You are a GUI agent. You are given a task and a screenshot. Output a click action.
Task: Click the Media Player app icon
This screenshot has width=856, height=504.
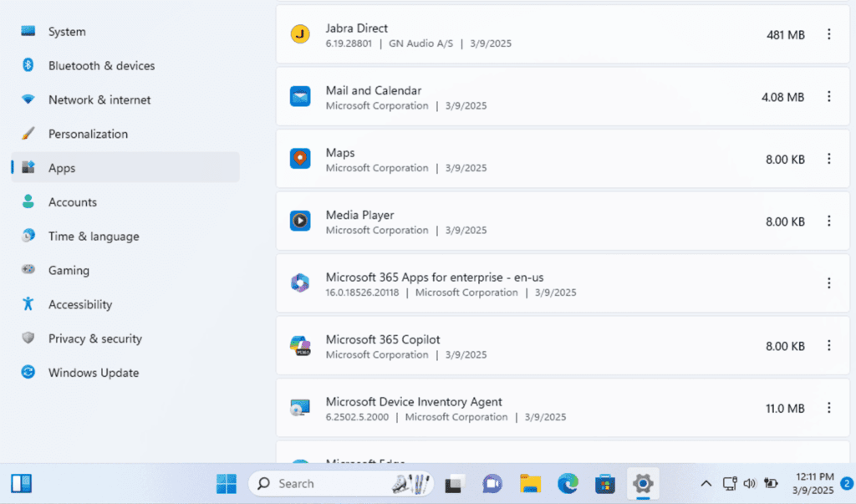(300, 221)
